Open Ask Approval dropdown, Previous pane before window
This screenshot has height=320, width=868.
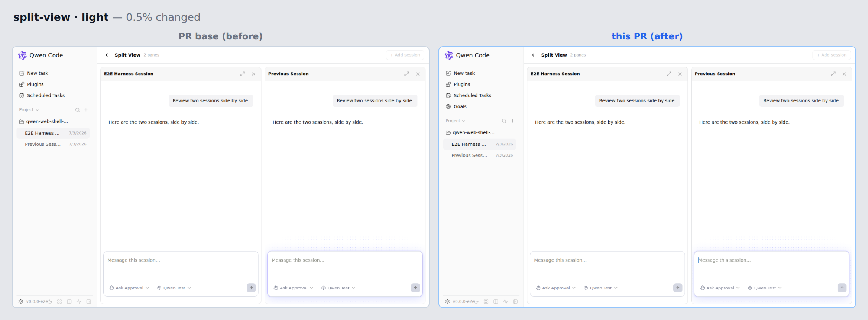pyautogui.click(x=294, y=288)
